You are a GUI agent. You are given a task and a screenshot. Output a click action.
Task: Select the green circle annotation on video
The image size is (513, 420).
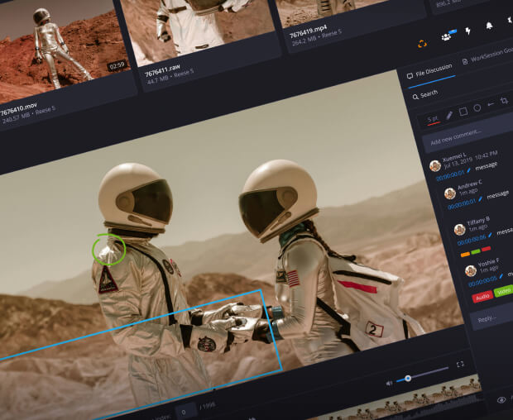(109, 249)
